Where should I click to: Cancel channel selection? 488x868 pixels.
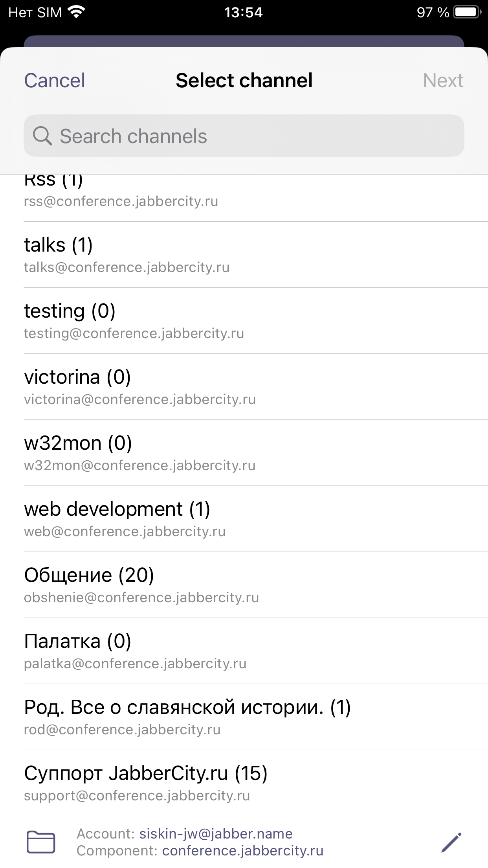coord(54,81)
